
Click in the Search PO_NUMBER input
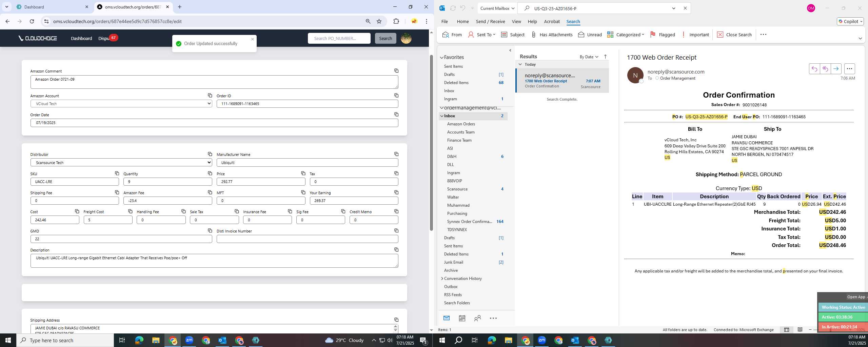[339, 38]
